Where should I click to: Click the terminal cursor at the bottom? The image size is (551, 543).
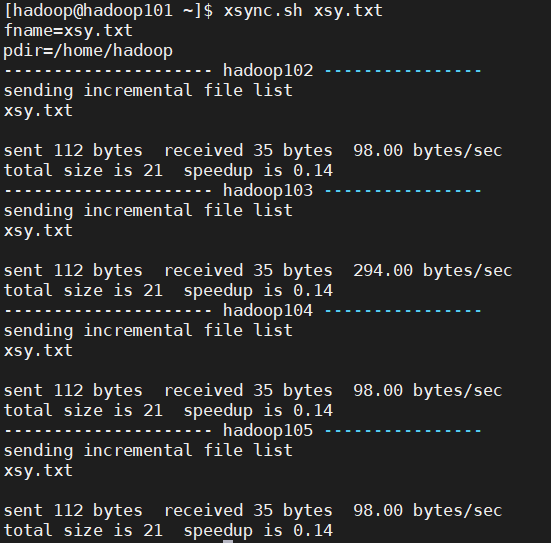228,541
